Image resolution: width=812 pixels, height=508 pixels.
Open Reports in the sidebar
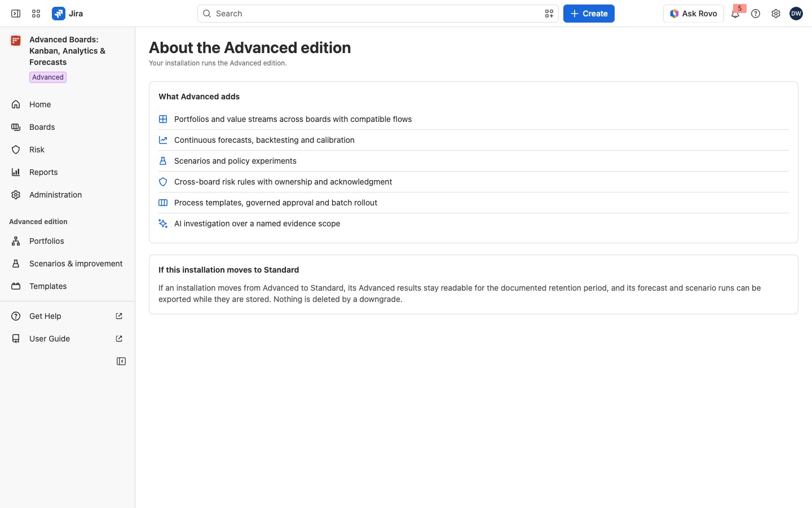click(x=68, y=172)
